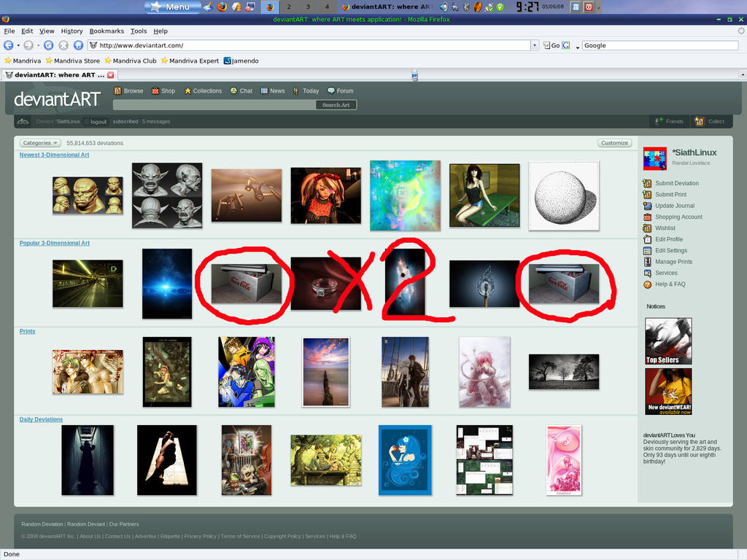Screen dimensions: 747x560
Task: Open the Today page
Action: click(x=306, y=91)
